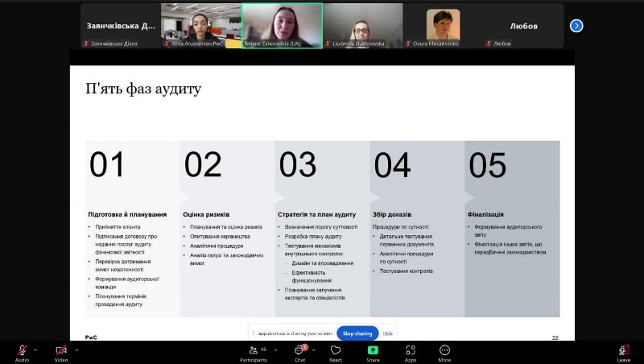Select Alina Arustamian video tile
The width and height of the screenshot is (644, 364).
tap(201, 26)
